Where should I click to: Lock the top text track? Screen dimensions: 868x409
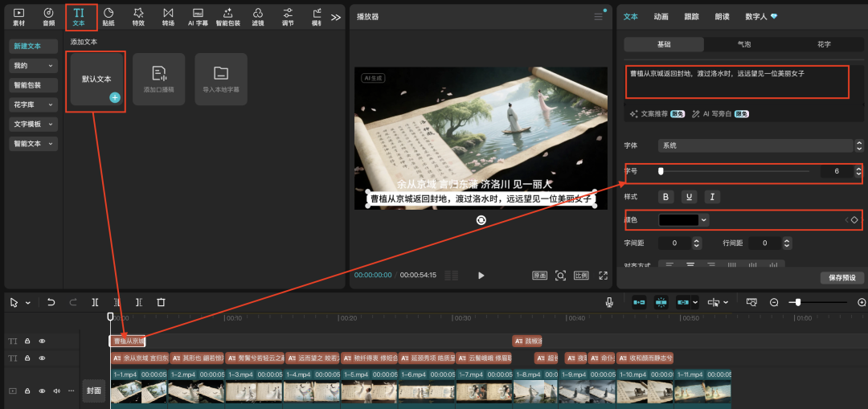coord(27,342)
